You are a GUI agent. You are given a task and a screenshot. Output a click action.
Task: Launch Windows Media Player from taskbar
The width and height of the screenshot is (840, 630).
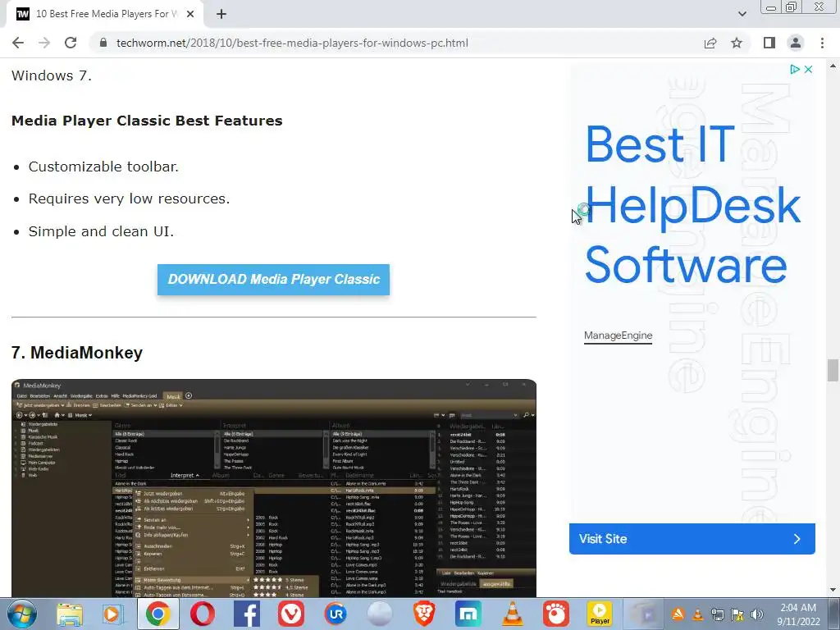point(112,614)
